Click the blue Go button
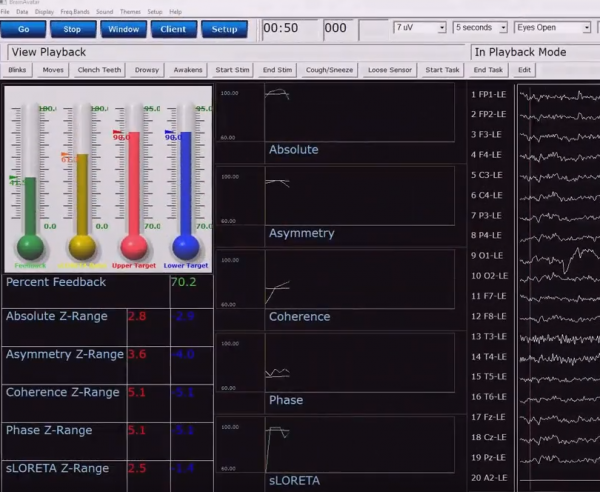Screen dimensions: 600x492 tap(24, 29)
